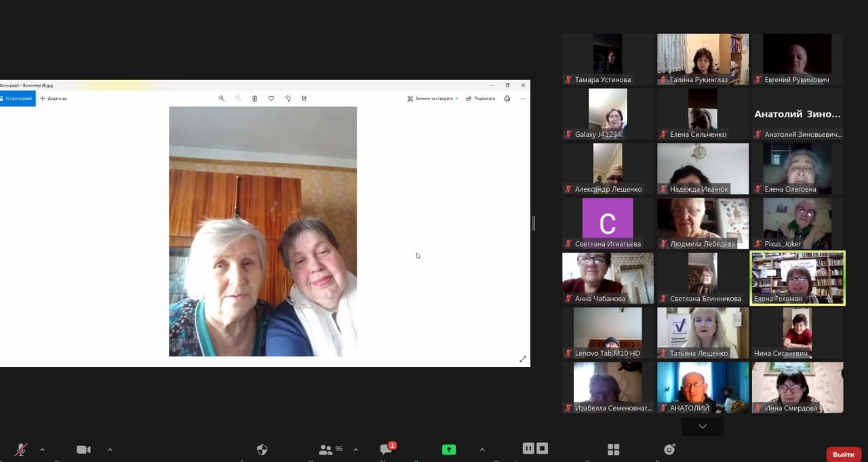Toggle the Zoom video camera

click(x=83, y=450)
